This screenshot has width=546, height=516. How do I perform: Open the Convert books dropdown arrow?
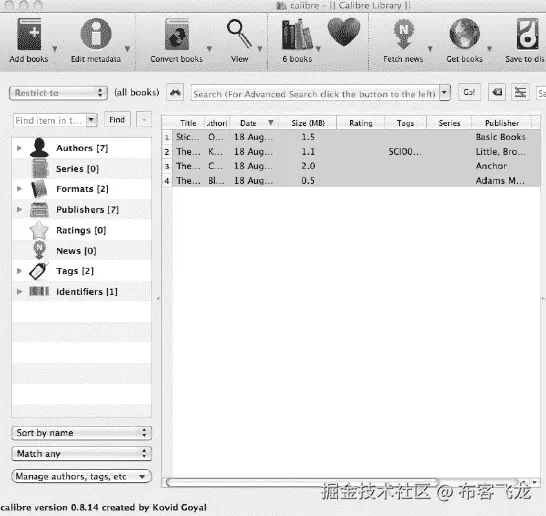point(209,49)
